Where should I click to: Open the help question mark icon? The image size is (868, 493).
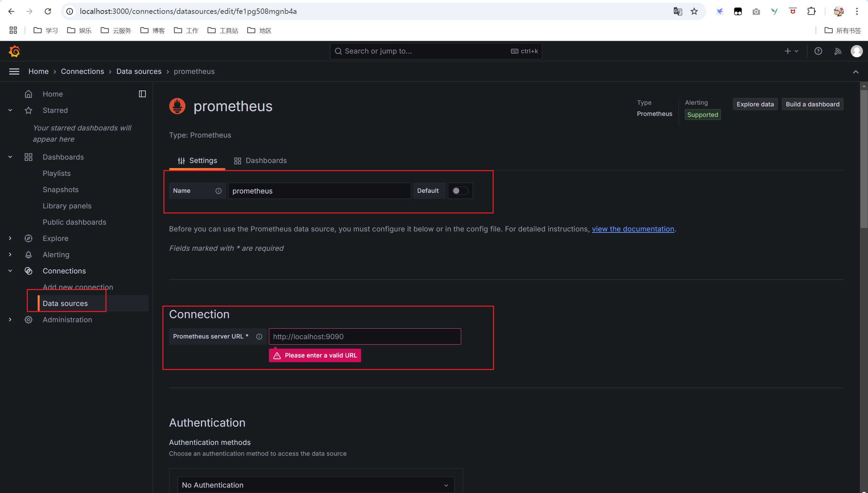pos(818,51)
